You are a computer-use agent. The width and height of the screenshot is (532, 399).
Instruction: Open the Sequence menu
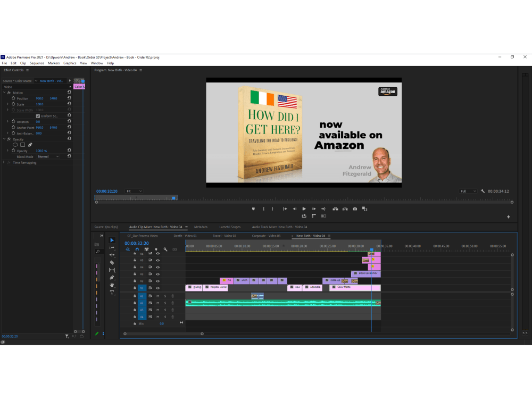point(37,63)
